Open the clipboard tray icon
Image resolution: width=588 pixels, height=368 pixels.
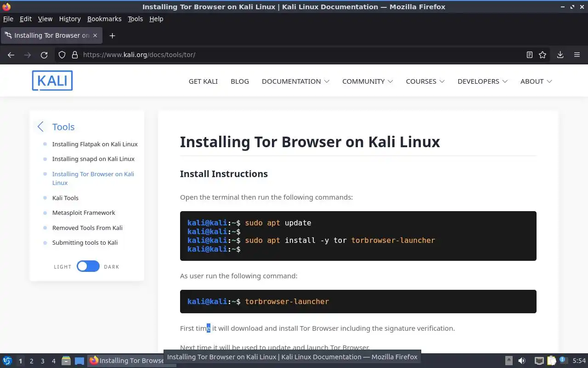[551, 361]
